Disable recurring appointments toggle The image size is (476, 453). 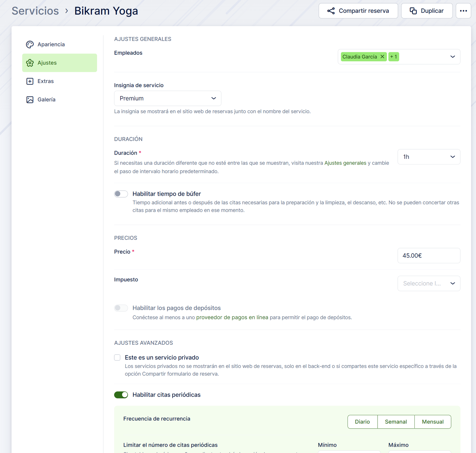click(x=121, y=395)
